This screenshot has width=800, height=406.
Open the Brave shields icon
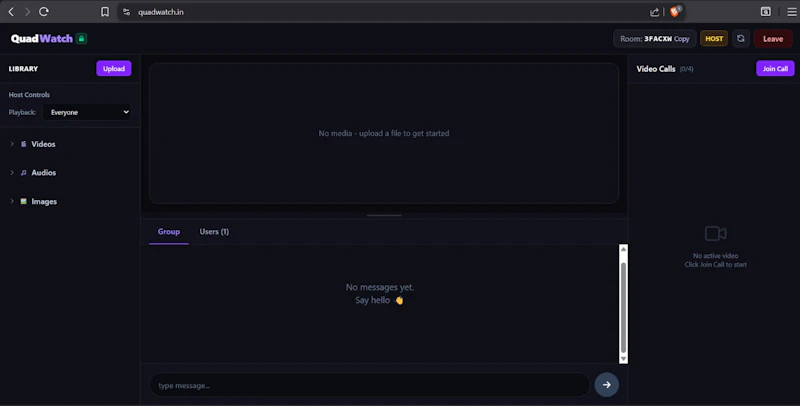675,11
